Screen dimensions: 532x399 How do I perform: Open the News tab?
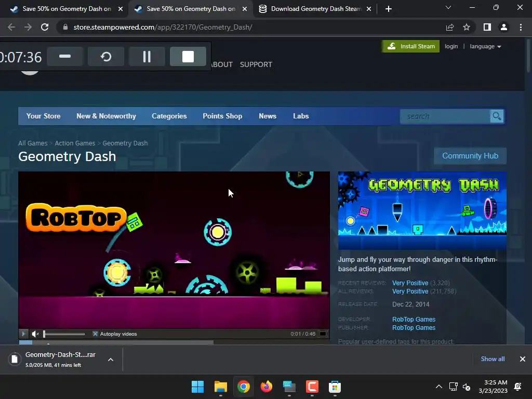[268, 116]
